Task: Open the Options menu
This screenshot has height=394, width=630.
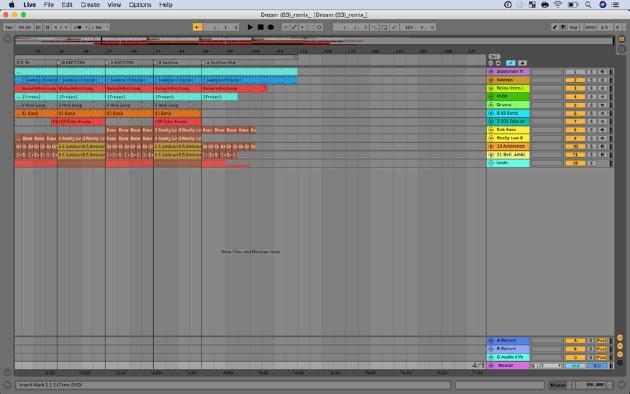Action: [x=140, y=5]
